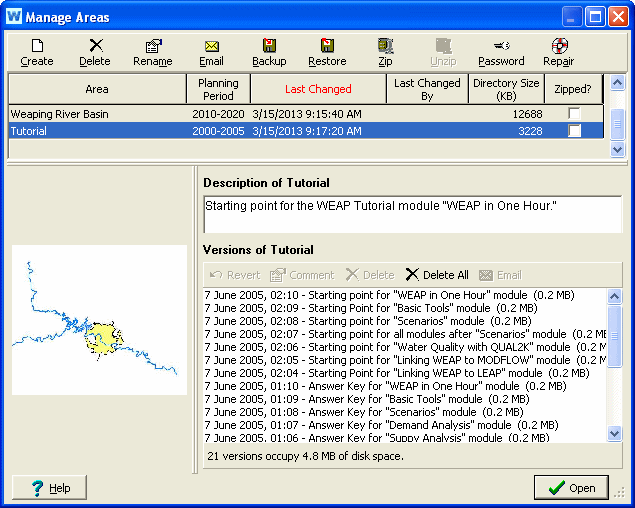Click the area list scrollbar thumb

tap(617, 124)
